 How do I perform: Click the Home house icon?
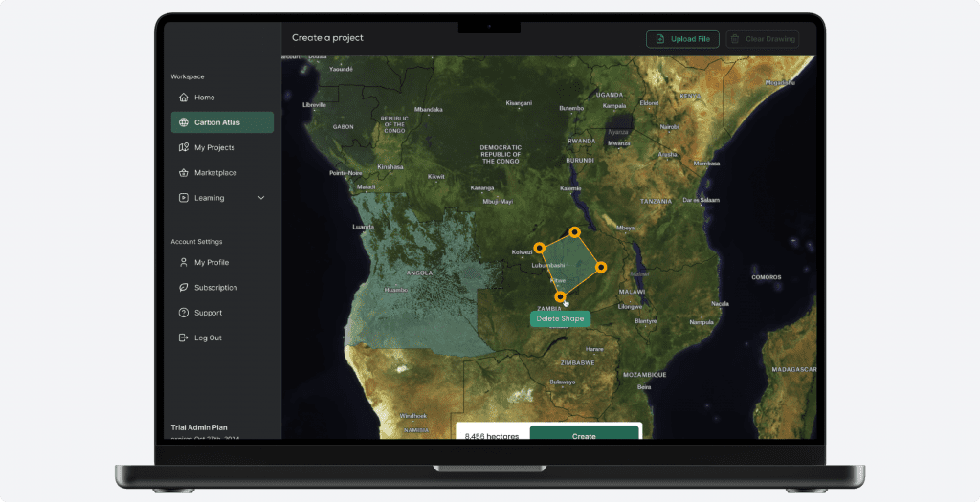tap(183, 98)
